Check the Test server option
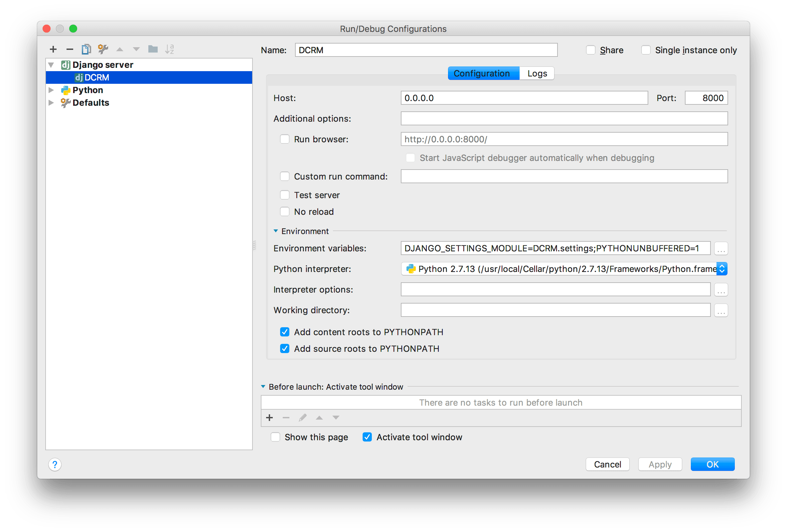This screenshot has width=787, height=532. pos(285,195)
